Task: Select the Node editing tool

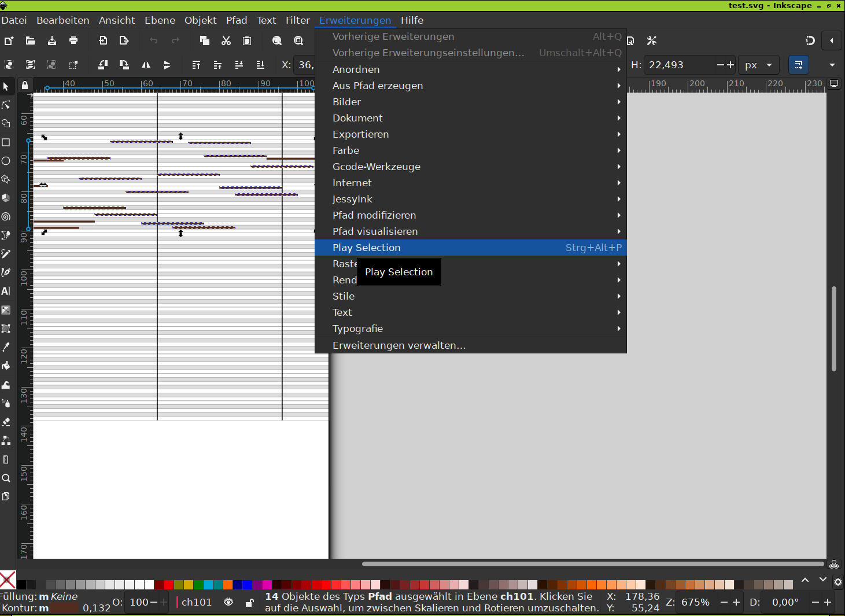Action: coord(6,105)
